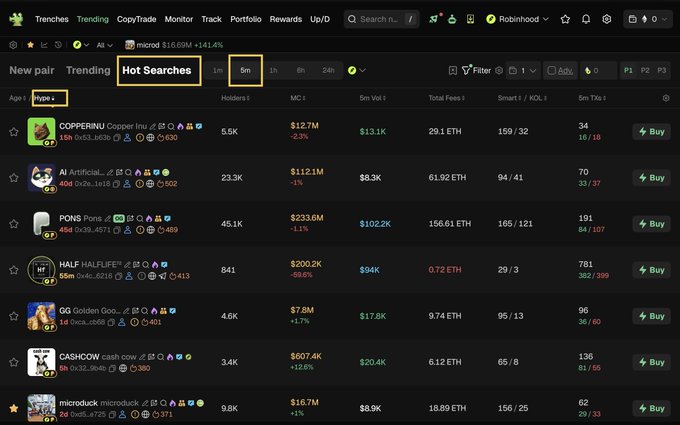Sort by 5m Vol column
Screen dimensions: 680x425
(373, 98)
